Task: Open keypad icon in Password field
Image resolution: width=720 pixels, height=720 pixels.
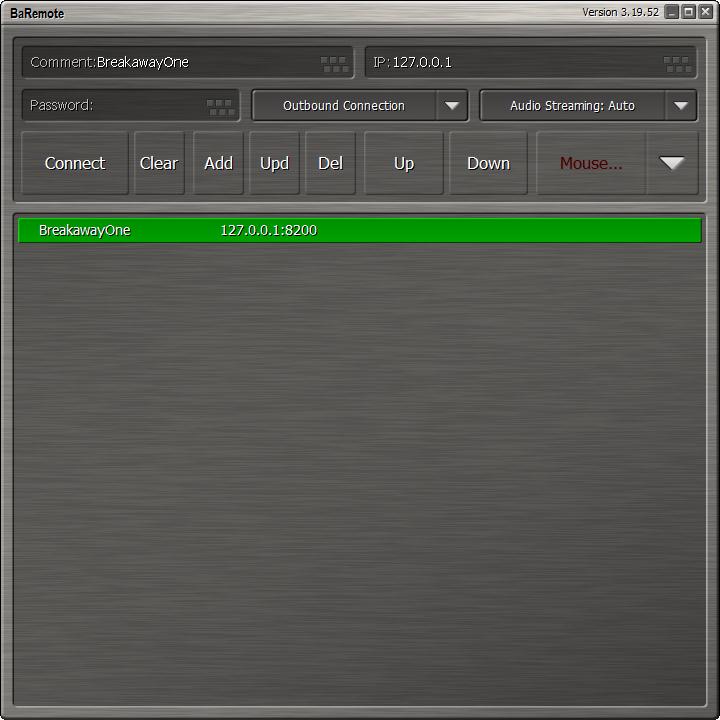Action: point(221,107)
